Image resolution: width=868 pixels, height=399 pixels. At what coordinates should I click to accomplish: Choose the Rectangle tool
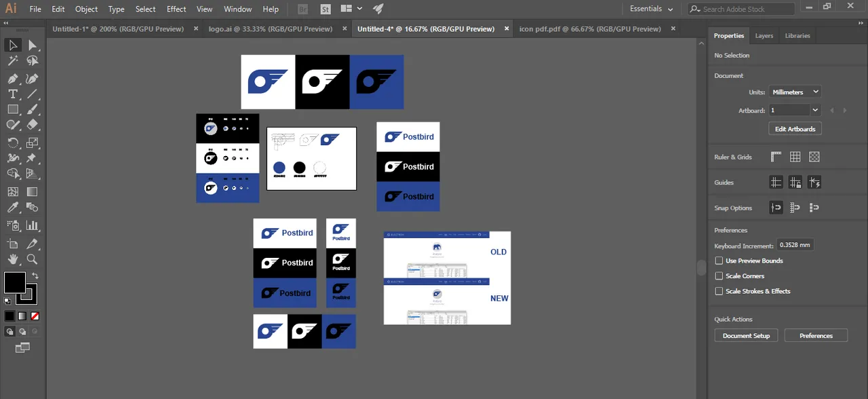(13, 109)
